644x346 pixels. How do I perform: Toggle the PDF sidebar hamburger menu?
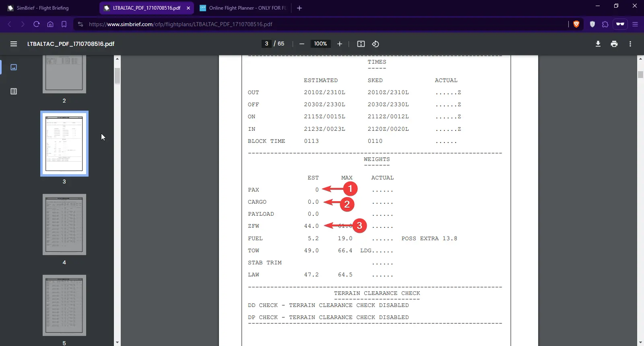(x=14, y=44)
